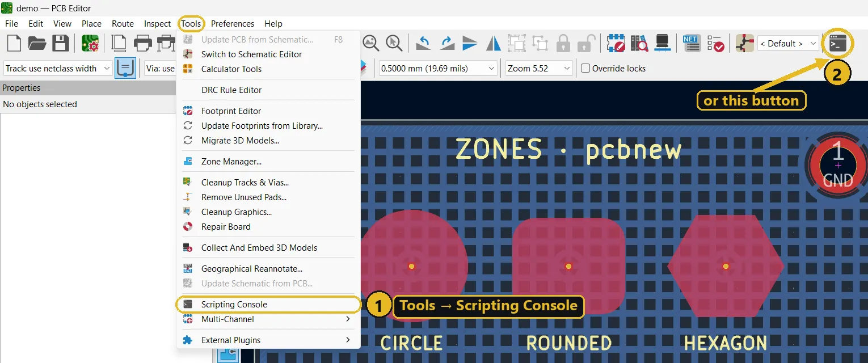Select Update Footprints from Library

pos(268,126)
